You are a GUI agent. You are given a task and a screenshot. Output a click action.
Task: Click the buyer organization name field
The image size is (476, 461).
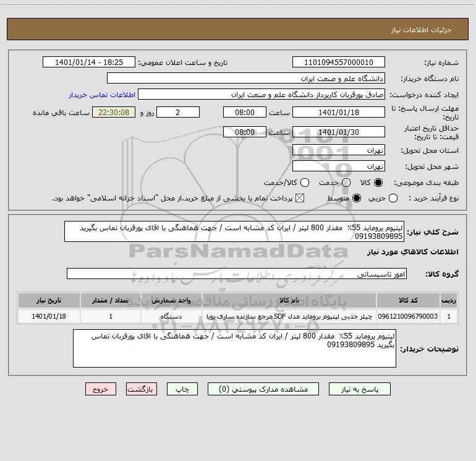[246, 78]
